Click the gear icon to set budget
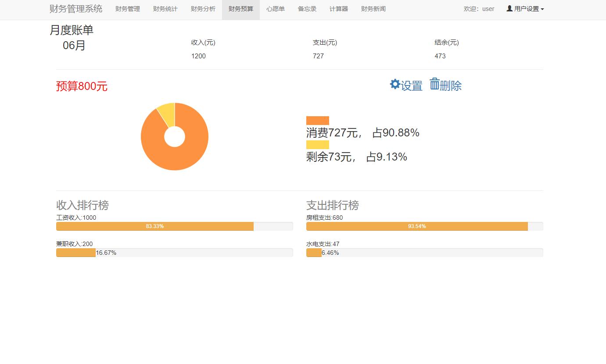 [394, 84]
